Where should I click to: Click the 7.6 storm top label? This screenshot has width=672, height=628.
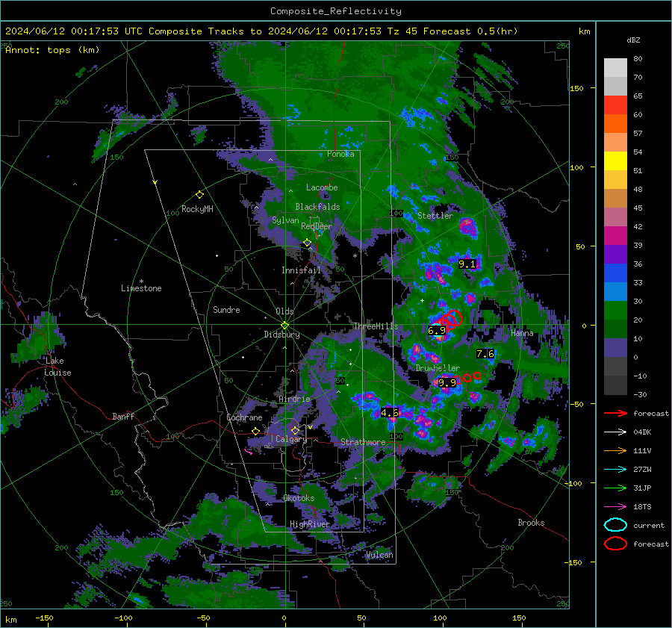tap(485, 354)
